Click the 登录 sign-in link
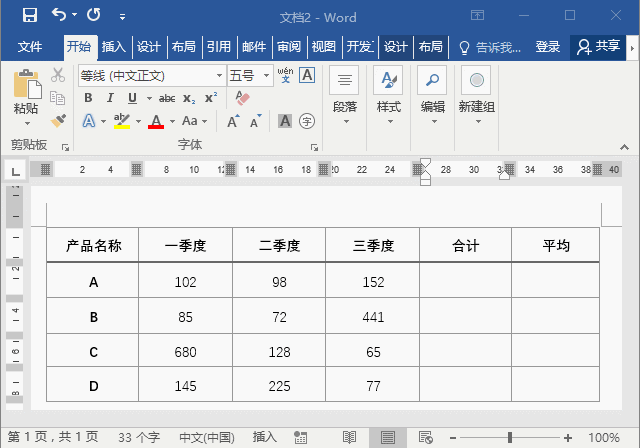The height and width of the screenshot is (448, 640). coord(548,47)
